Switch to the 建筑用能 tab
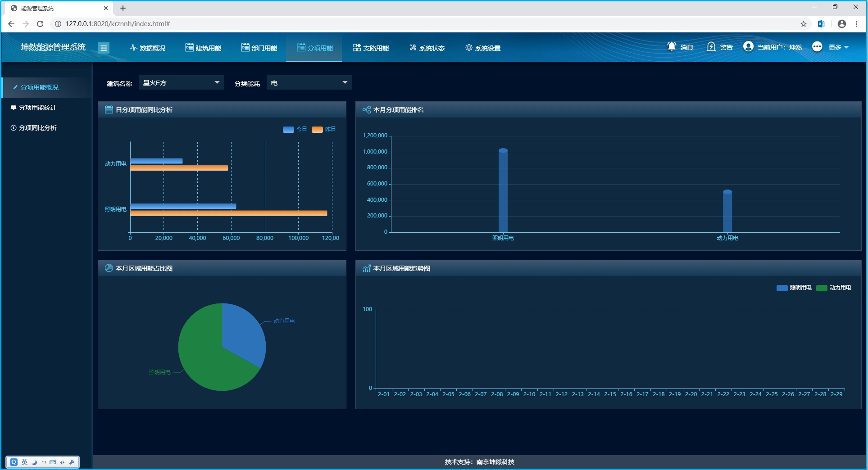The height and width of the screenshot is (470, 868). [203, 48]
